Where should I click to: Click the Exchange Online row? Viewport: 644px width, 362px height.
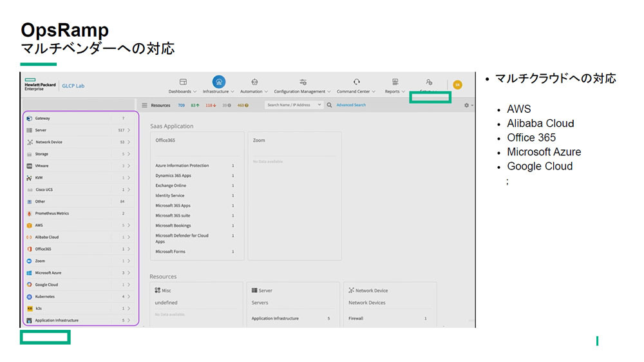(x=195, y=186)
